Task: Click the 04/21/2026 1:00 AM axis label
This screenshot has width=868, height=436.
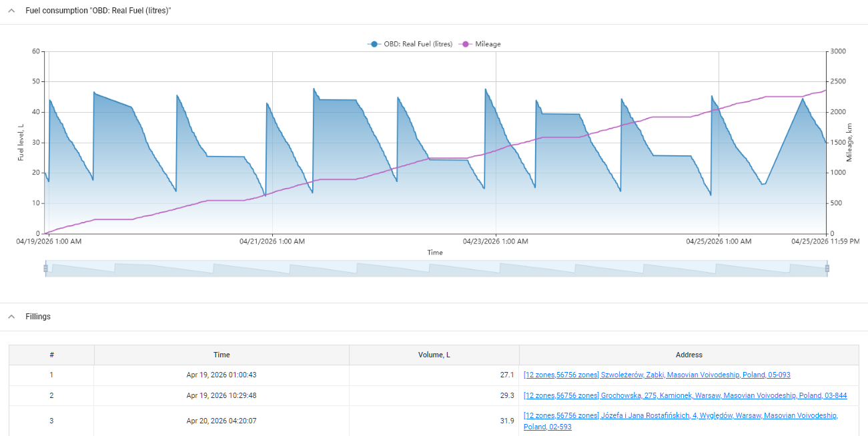Action: (x=272, y=241)
